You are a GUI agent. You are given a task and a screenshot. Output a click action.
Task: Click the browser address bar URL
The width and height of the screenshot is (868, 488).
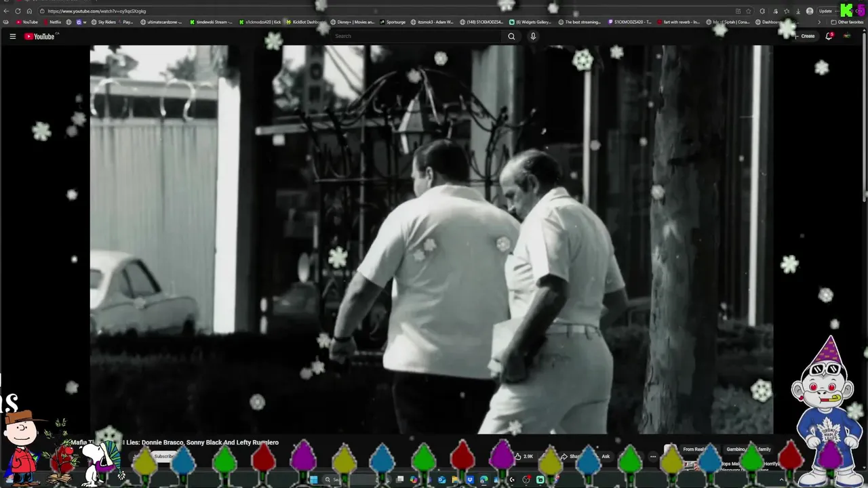point(96,11)
